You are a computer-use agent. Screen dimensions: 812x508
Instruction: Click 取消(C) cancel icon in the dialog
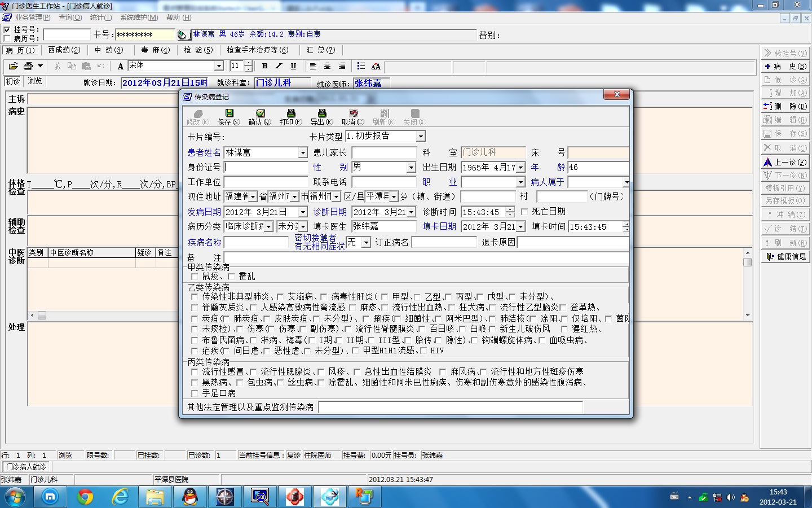353,117
